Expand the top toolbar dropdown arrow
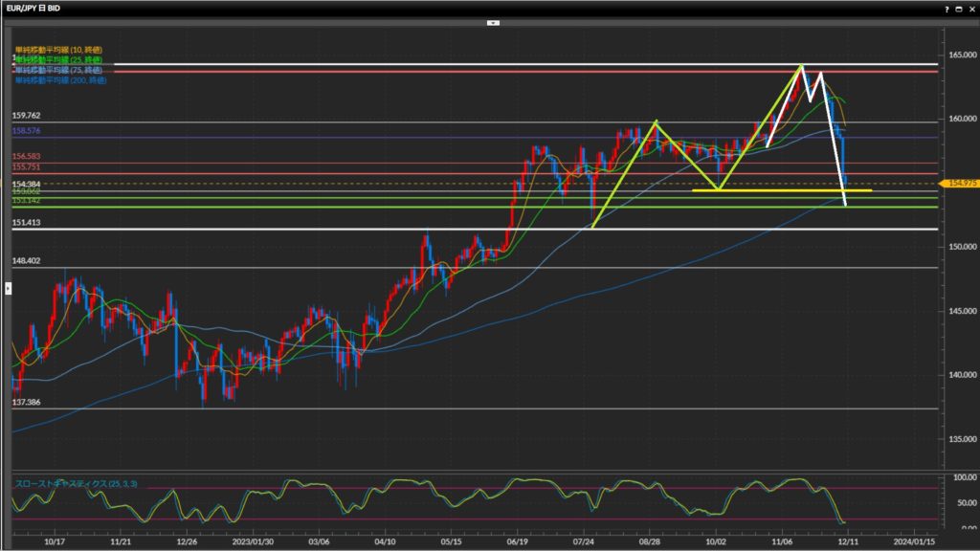Image resolution: width=980 pixels, height=551 pixels. [493, 21]
